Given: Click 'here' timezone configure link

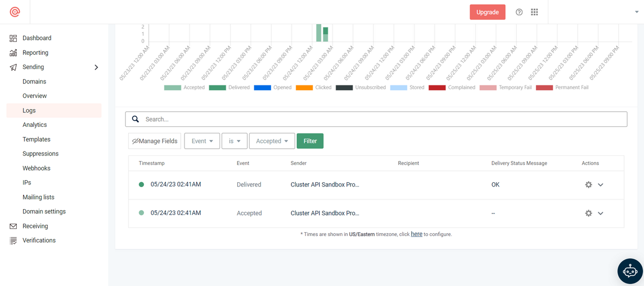Looking at the screenshot, I should 416,234.
